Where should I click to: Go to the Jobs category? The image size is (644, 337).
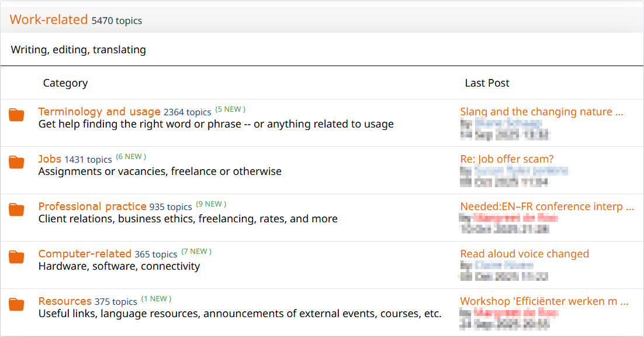[x=50, y=159]
